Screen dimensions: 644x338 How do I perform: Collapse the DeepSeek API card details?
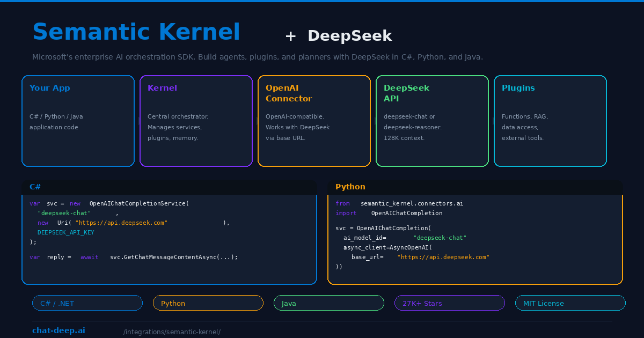point(432,121)
